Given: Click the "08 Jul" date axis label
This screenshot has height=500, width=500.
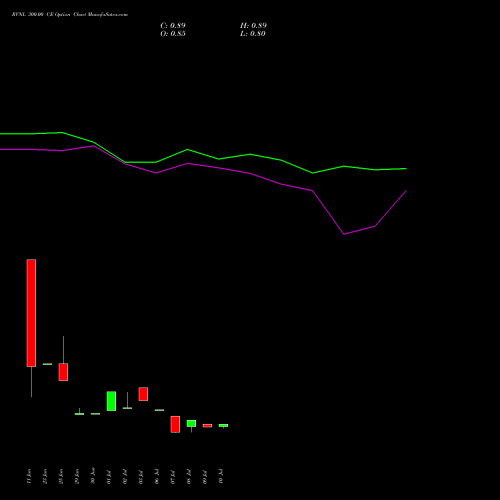Looking at the screenshot, I should pos(189,477).
